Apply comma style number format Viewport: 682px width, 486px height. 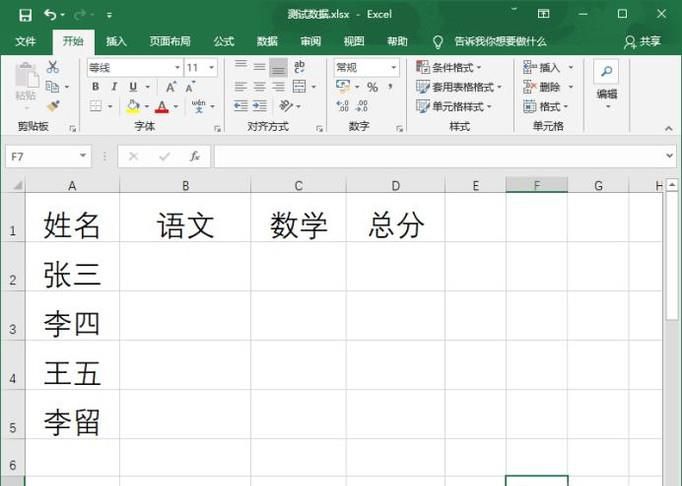click(x=391, y=87)
